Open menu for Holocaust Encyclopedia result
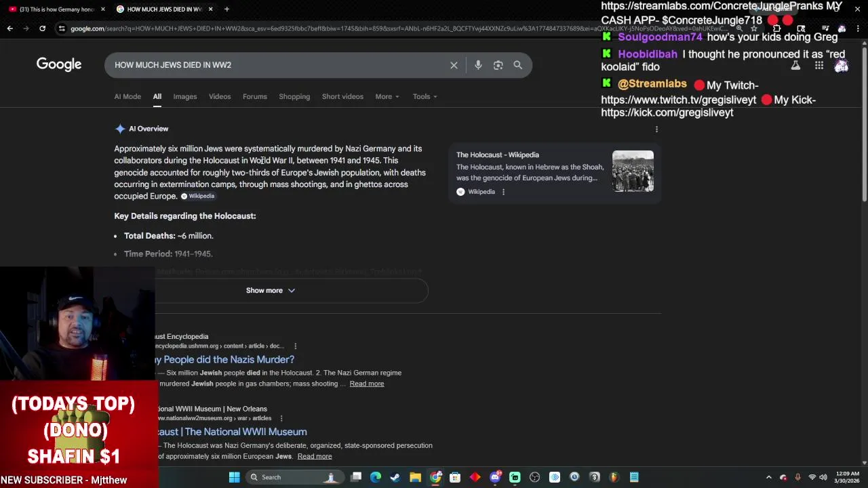The width and height of the screenshot is (868, 488). (295, 346)
